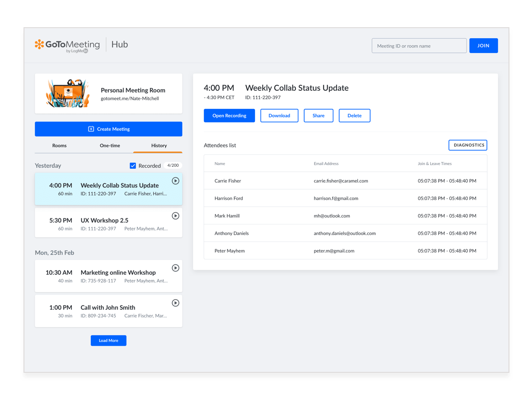532x400 pixels.
Task: Click the Meeting ID or room name field
Action: pos(419,46)
